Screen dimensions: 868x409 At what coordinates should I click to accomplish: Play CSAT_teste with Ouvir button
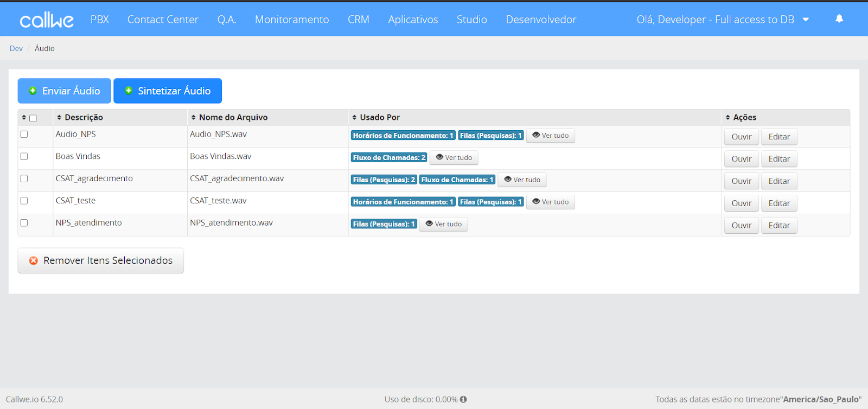742,203
